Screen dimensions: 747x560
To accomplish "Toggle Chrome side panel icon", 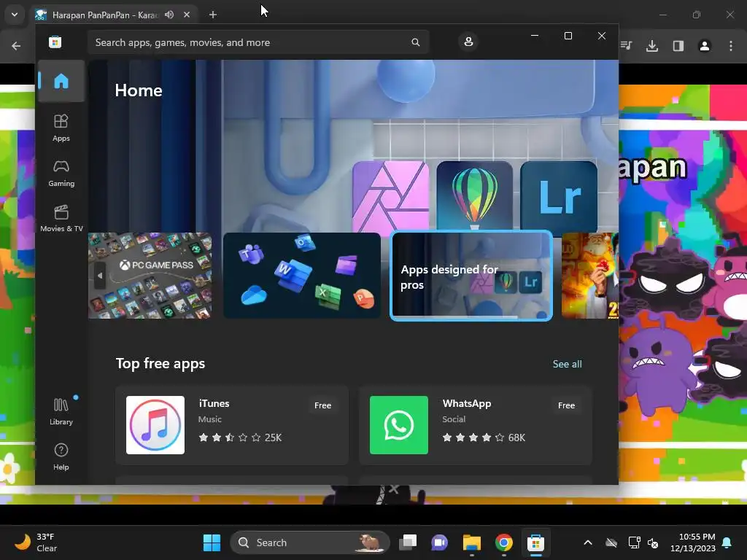I will (678, 46).
